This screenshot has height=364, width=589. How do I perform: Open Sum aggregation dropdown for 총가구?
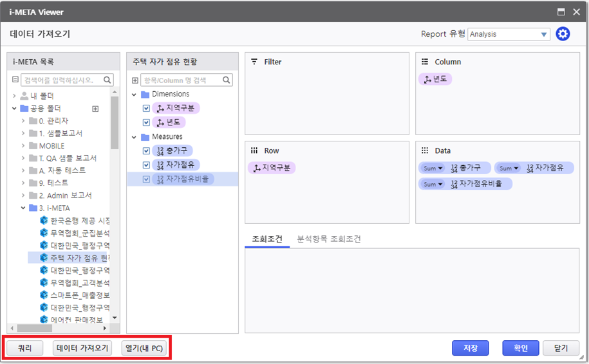(x=433, y=168)
